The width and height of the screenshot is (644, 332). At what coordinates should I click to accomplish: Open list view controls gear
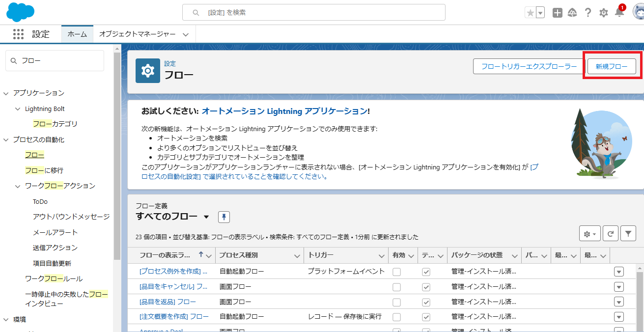[x=590, y=234]
